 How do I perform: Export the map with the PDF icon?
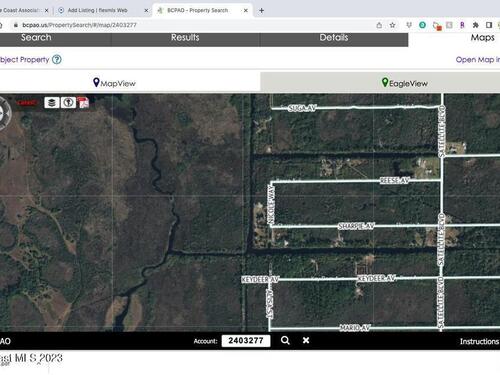point(83,102)
